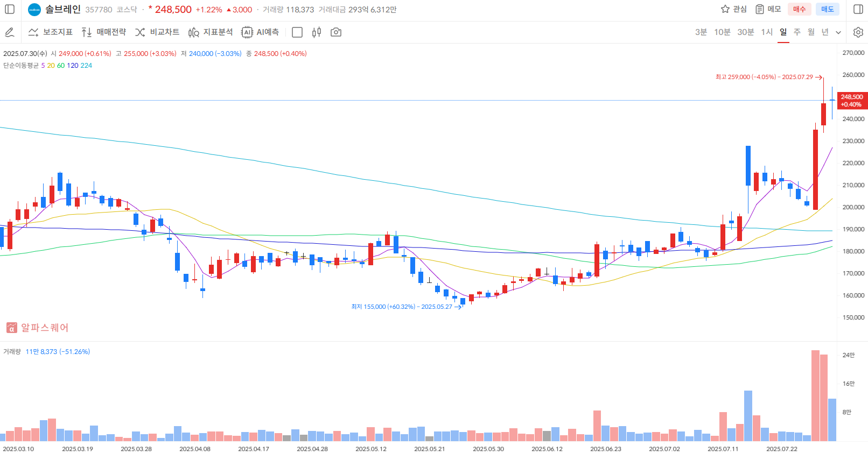Switch to 30분 interval
Image resolution: width=868 pixels, height=453 pixels.
(x=746, y=32)
